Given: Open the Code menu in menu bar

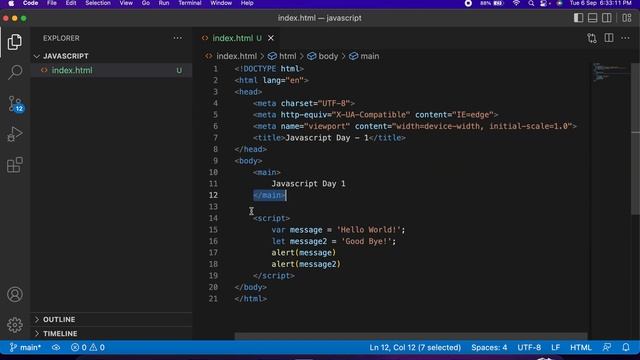Looking at the screenshot, I should pos(30,3).
